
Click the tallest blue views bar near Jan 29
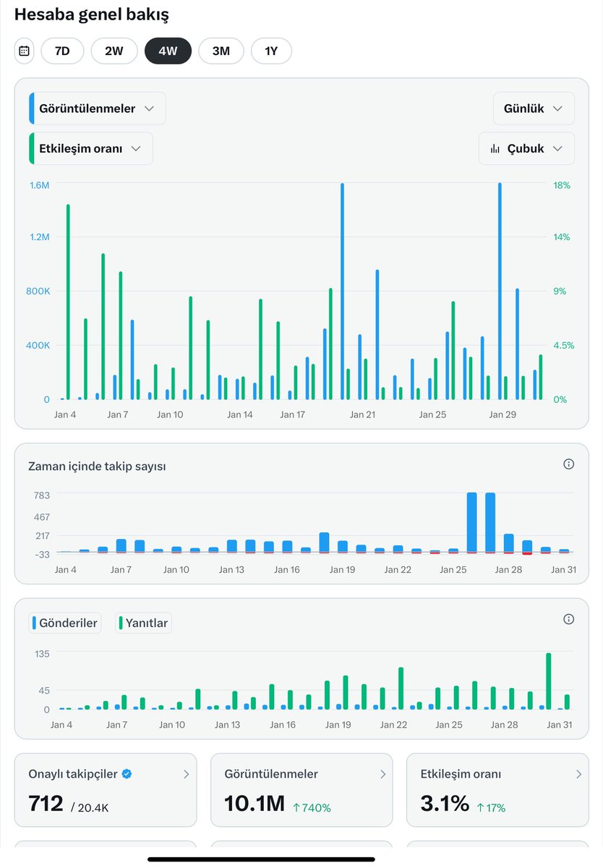500,292
